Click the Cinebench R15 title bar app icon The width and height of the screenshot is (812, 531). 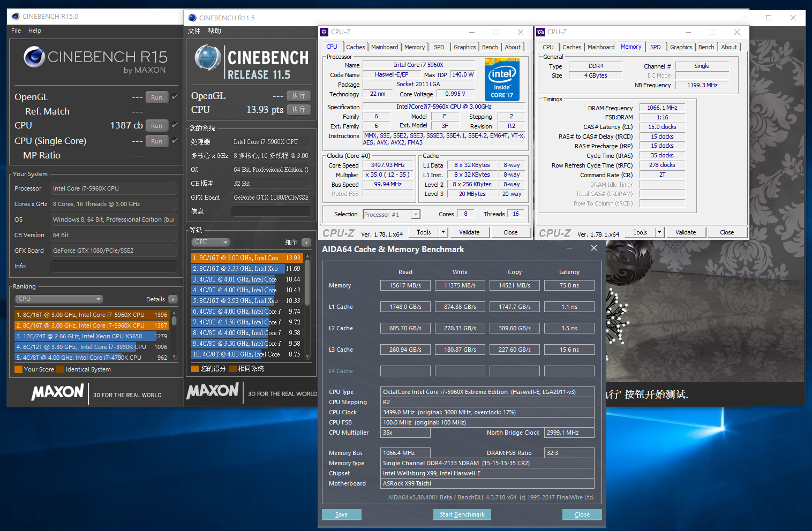pyautogui.click(x=16, y=17)
